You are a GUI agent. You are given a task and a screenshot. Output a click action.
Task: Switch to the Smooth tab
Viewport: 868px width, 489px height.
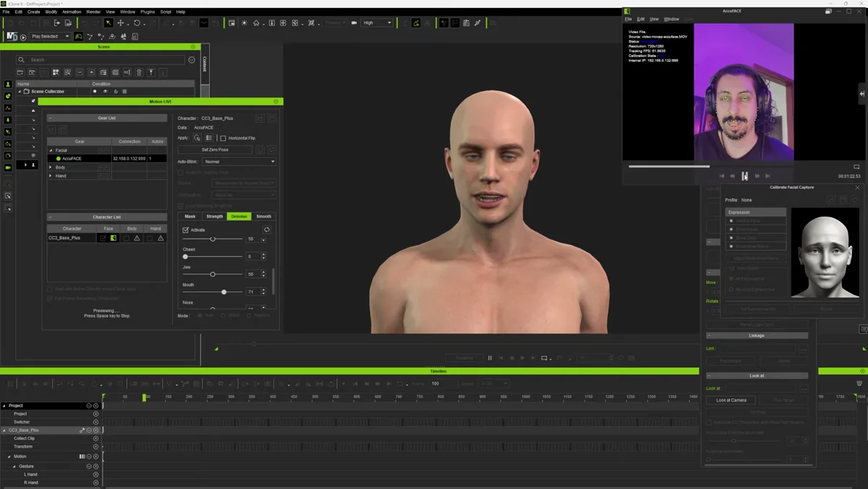pyautogui.click(x=263, y=216)
